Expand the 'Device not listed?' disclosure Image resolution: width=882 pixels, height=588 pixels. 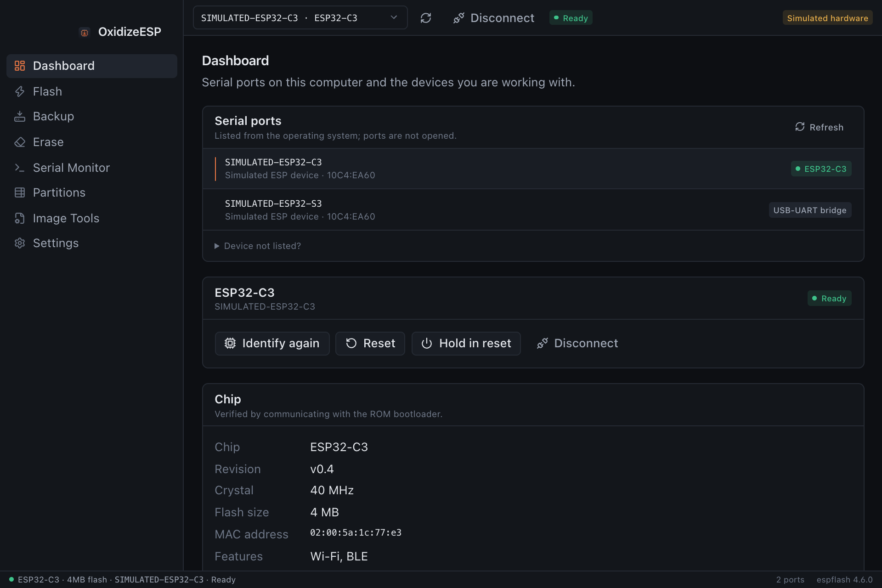[258, 246]
